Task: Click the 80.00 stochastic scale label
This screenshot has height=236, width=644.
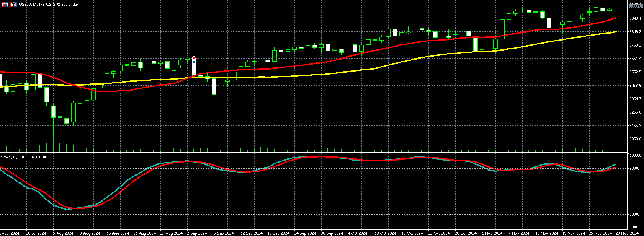Action: (x=636, y=169)
